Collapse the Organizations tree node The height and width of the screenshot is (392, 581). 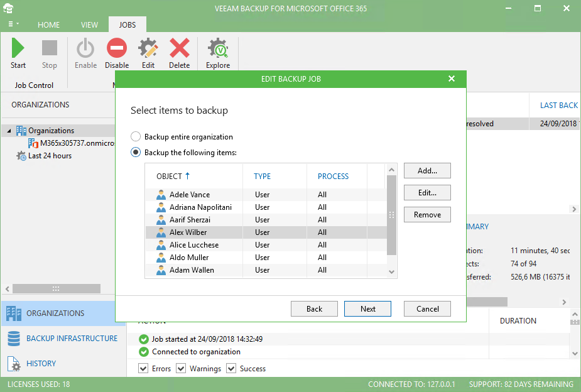pyautogui.click(x=9, y=131)
